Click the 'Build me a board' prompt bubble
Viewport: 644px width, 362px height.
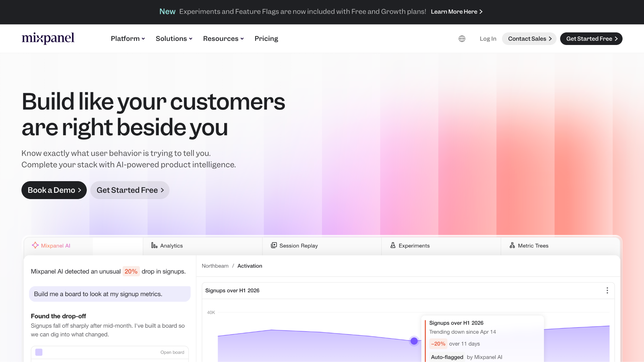click(110, 294)
